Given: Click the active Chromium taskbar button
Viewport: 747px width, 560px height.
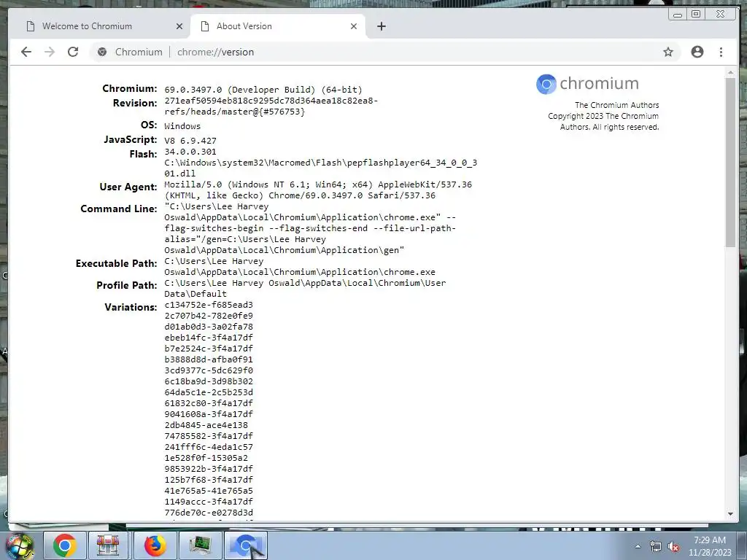Looking at the screenshot, I should 245,545.
